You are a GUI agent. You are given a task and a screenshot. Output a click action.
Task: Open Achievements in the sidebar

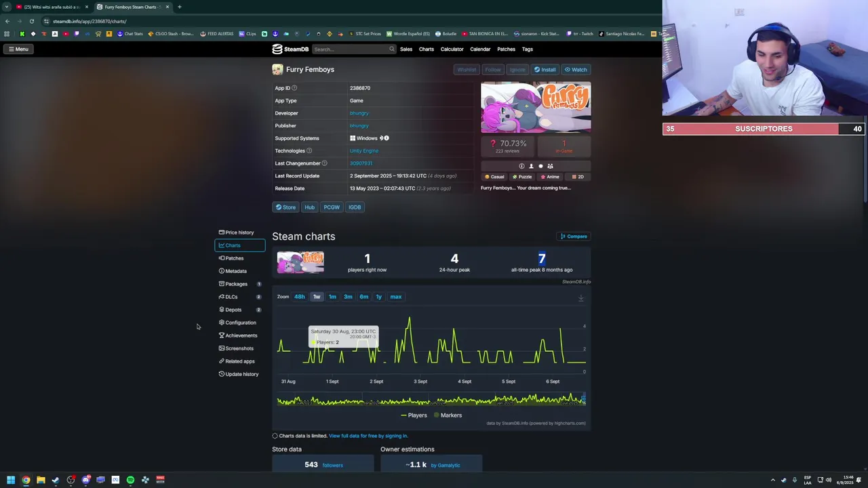click(x=238, y=335)
